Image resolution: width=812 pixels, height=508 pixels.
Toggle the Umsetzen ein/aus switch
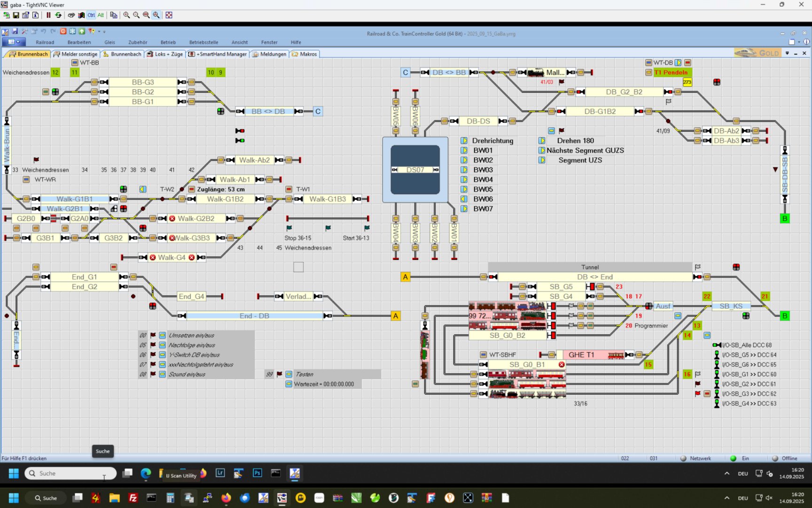[x=162, y=335]
